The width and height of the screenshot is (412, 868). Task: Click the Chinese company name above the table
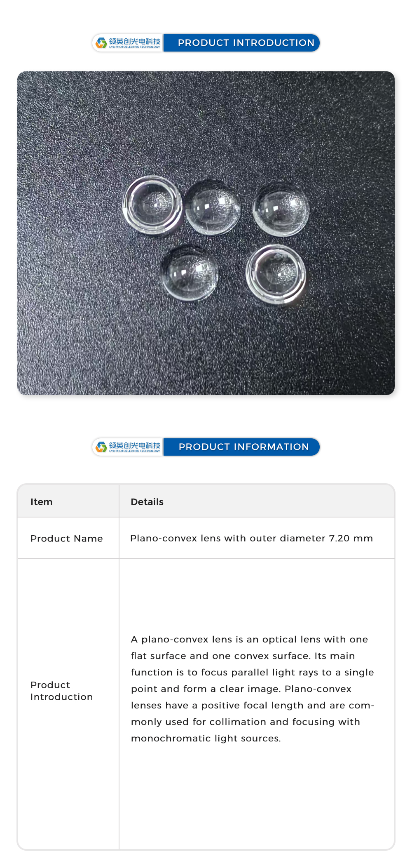(134, 445)
